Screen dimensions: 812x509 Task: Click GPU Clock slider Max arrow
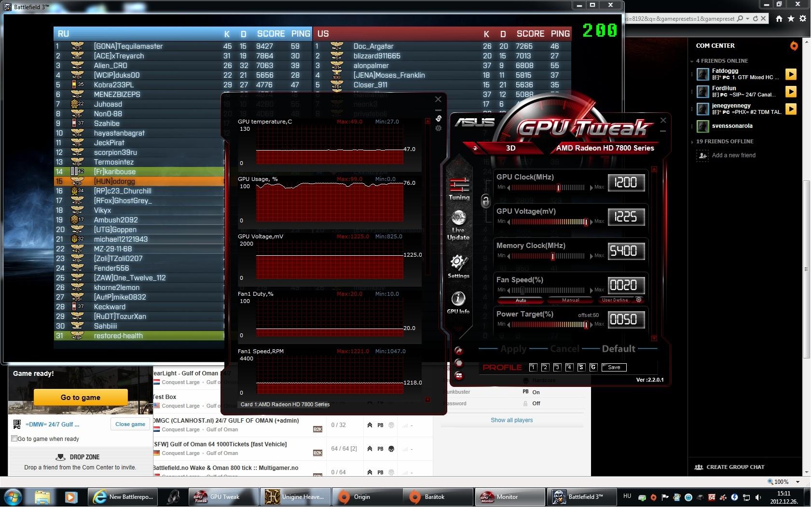coord(592,188)
